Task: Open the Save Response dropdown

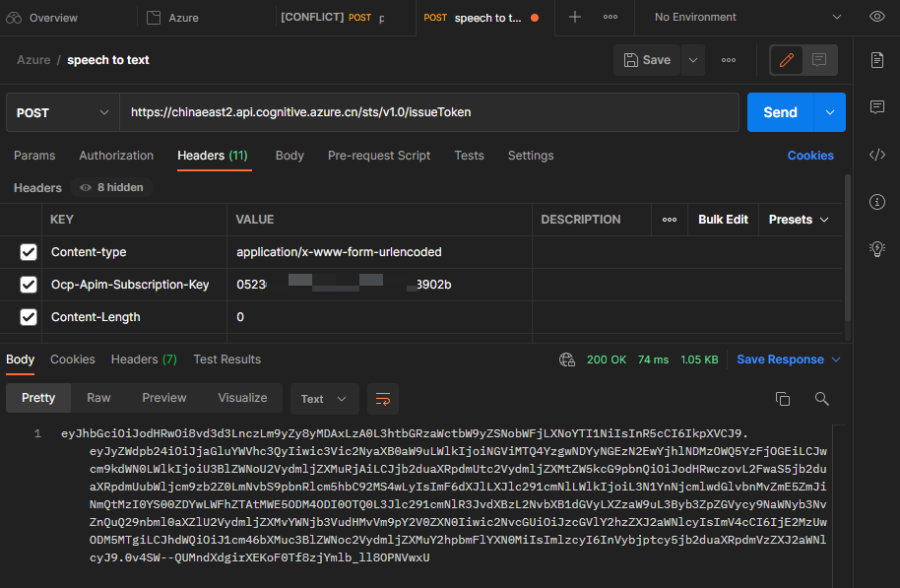Action: [788, 359]
